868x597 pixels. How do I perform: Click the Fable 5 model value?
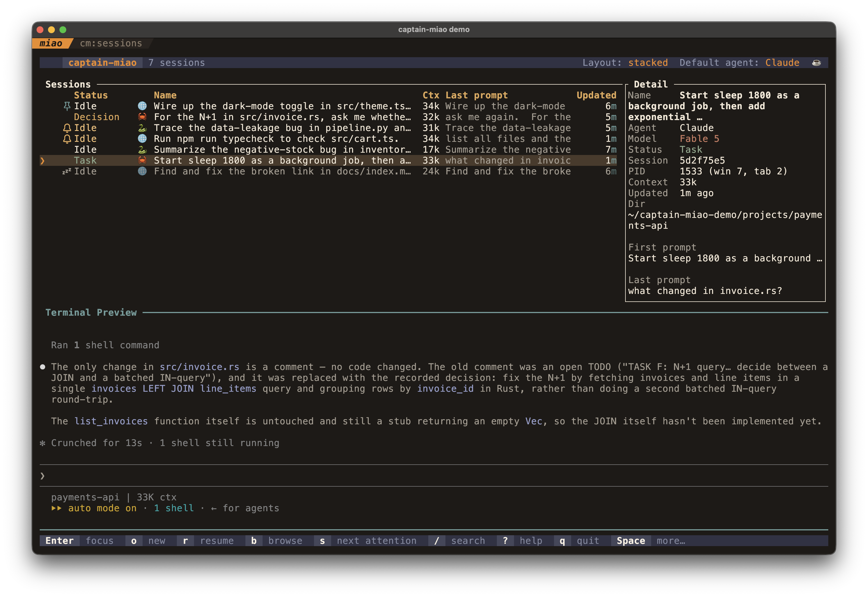699,139
